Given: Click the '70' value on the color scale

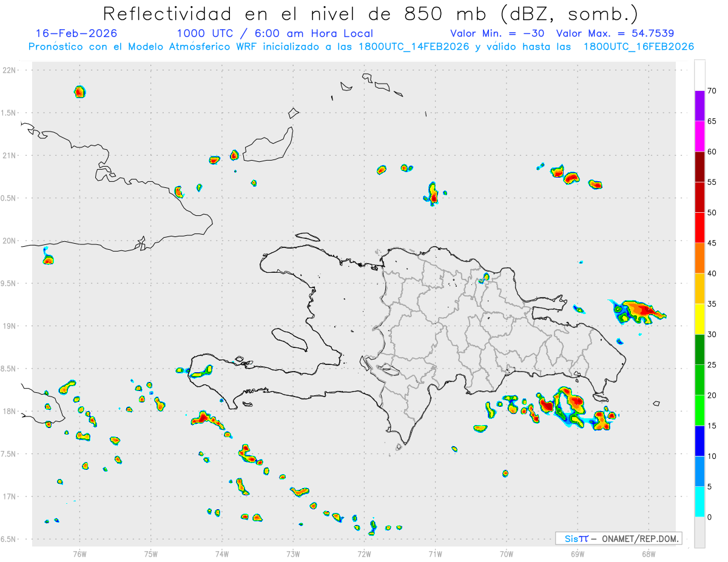Looking at the screenshot, I should [x=713, y=91].
